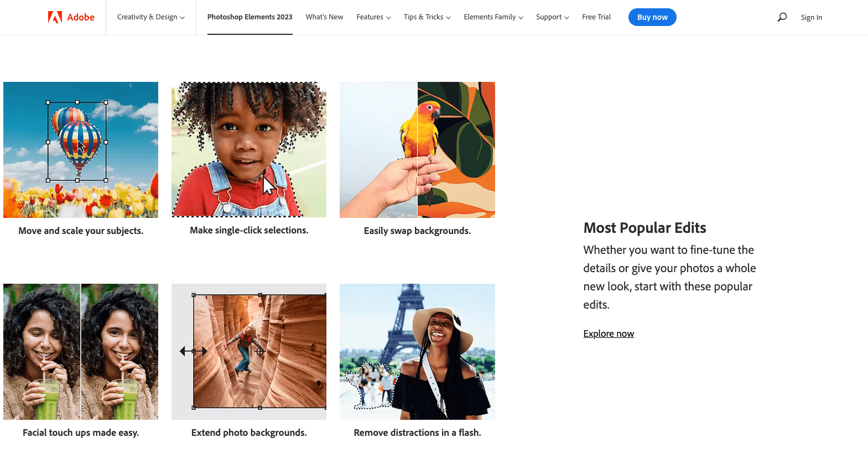Screen dimensions: 868x469
Task: Click the Sign In link
Action: 811,18
